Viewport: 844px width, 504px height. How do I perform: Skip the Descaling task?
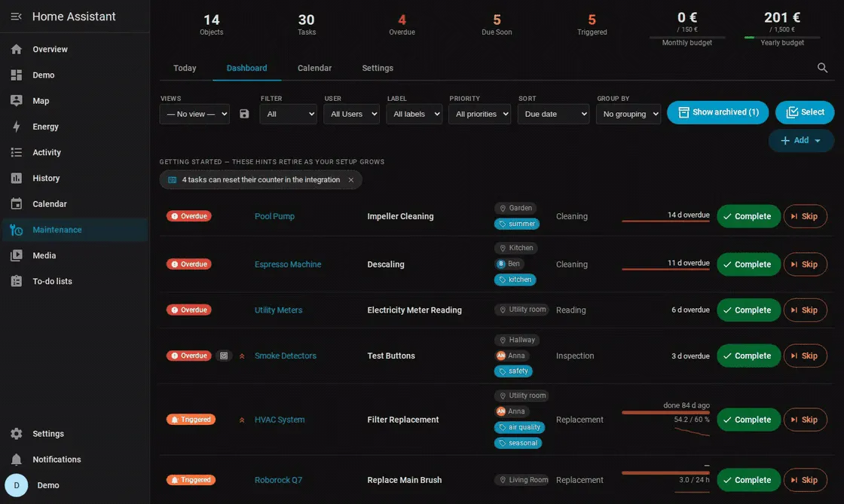point(806,264)
